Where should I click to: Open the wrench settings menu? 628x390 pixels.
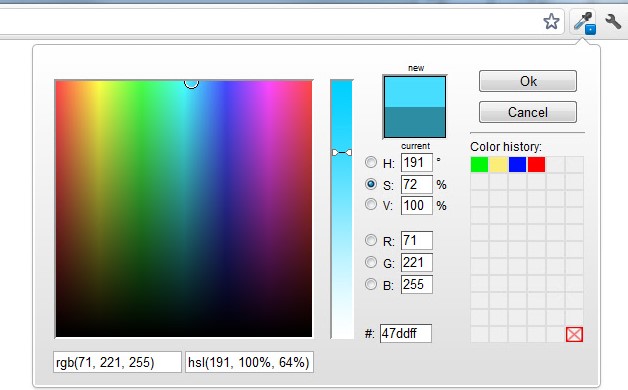click(613, 22)
